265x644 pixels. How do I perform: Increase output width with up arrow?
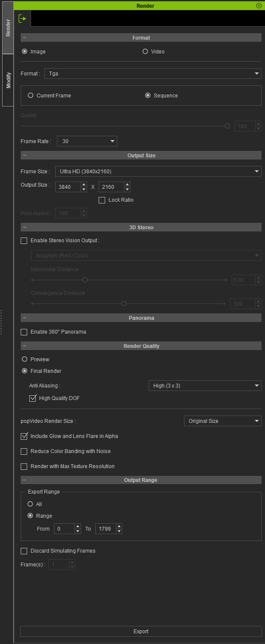click(84, 184)
